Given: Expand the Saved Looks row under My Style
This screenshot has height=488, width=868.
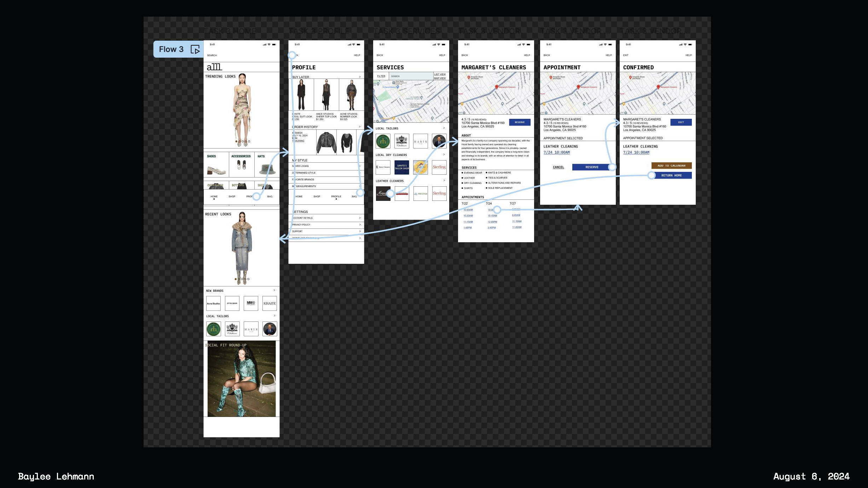Looking at the screenshot, I should tap(360, 166).
